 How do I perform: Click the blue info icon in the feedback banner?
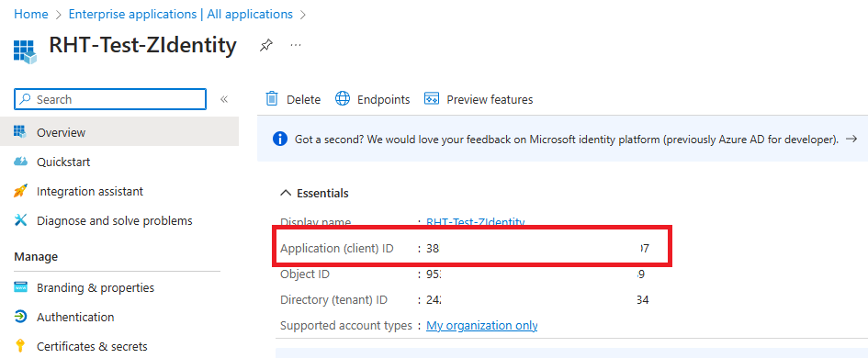click(x=280, y=139)
